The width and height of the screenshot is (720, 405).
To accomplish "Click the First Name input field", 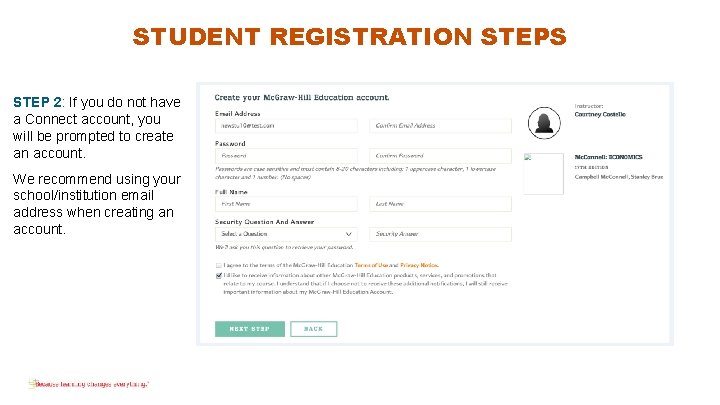I will click(286, 204).
